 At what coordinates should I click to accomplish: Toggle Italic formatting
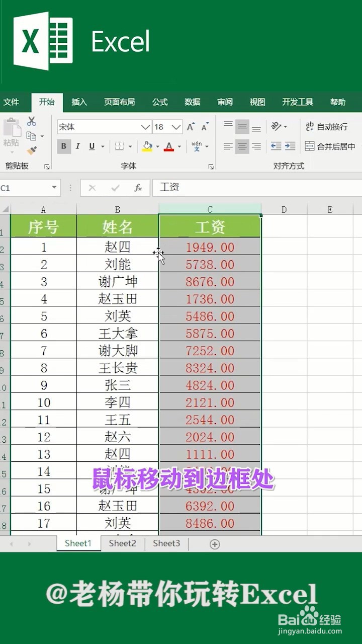pos(78,146)
